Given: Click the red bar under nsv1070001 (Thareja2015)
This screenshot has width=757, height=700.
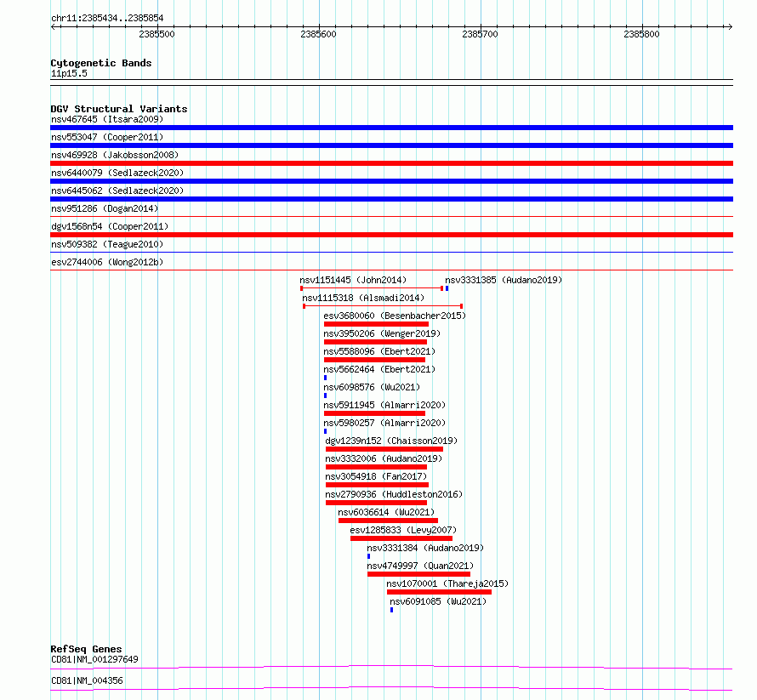Looking at the screenshot, I should point(440,592).
